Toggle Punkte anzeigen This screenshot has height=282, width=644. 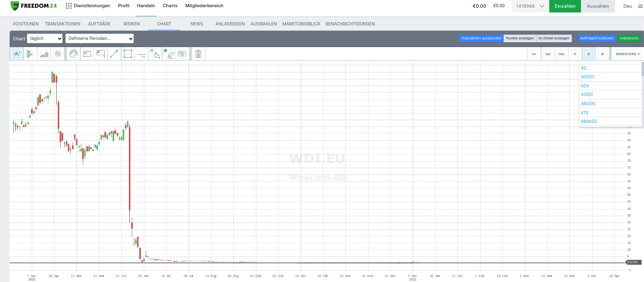(x=520, y=38)
